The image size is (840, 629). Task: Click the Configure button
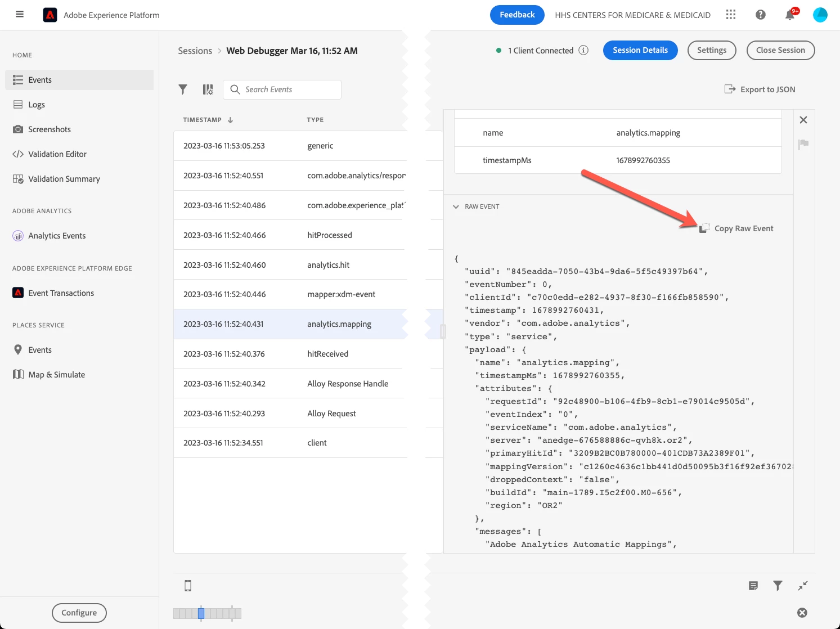pyautogui.click(x=79, y=613)
